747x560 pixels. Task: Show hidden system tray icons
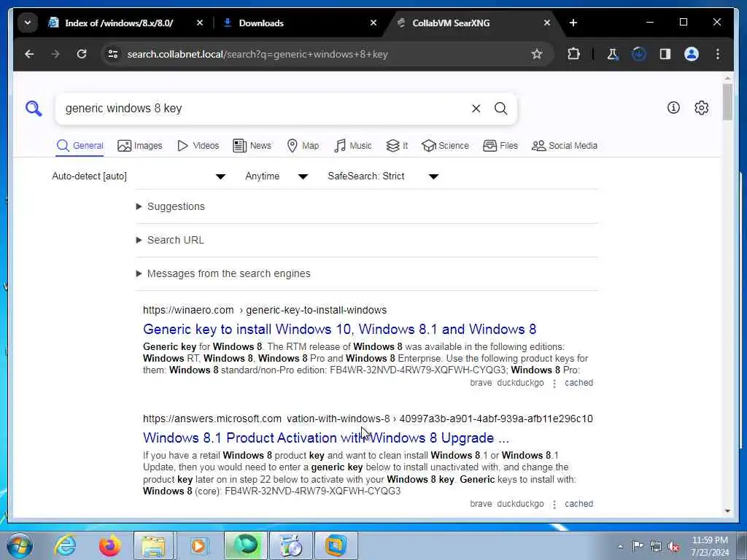click(620, 546)
